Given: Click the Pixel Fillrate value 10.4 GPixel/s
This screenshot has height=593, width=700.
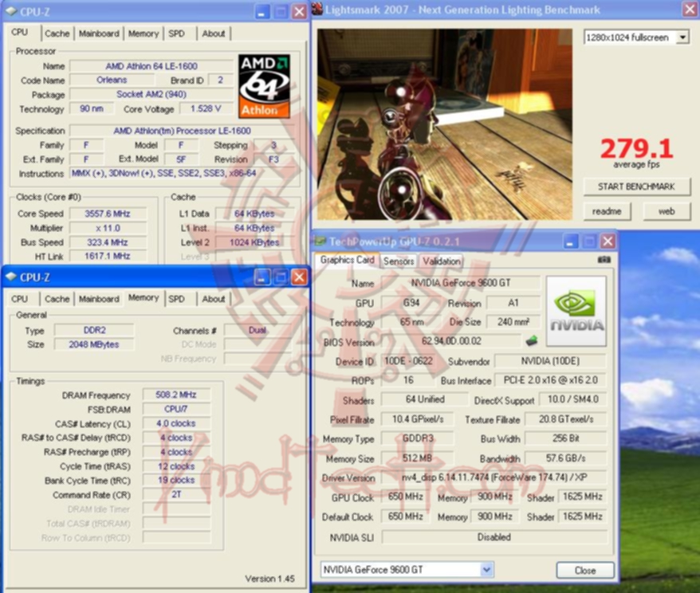Looking at the screenshot, I should (x=418, y=419).
